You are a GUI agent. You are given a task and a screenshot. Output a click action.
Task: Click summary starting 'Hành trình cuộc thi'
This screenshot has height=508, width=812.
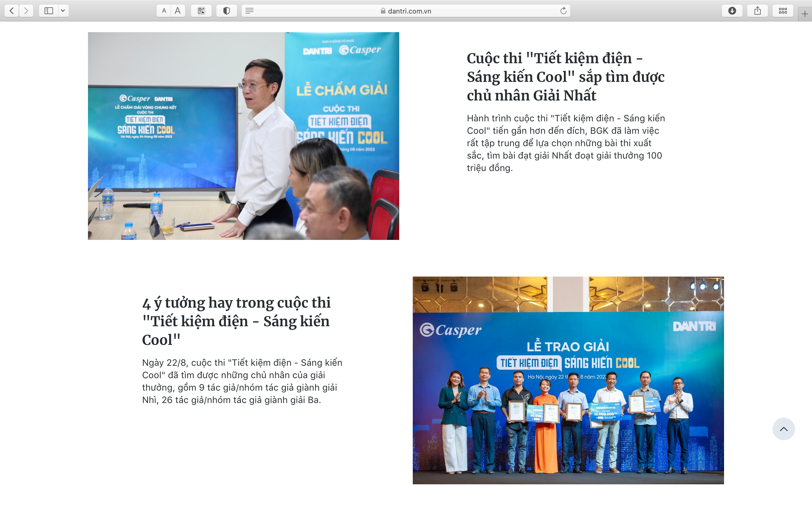(566, 143)
